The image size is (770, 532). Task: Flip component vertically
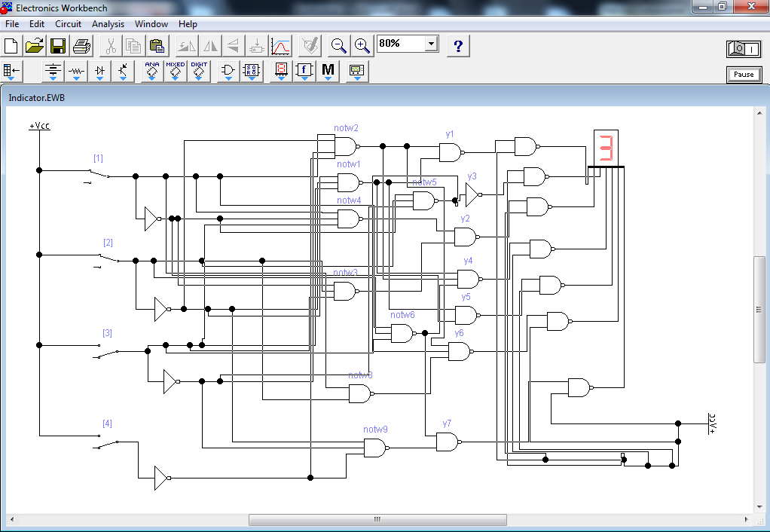coord(234,46)
